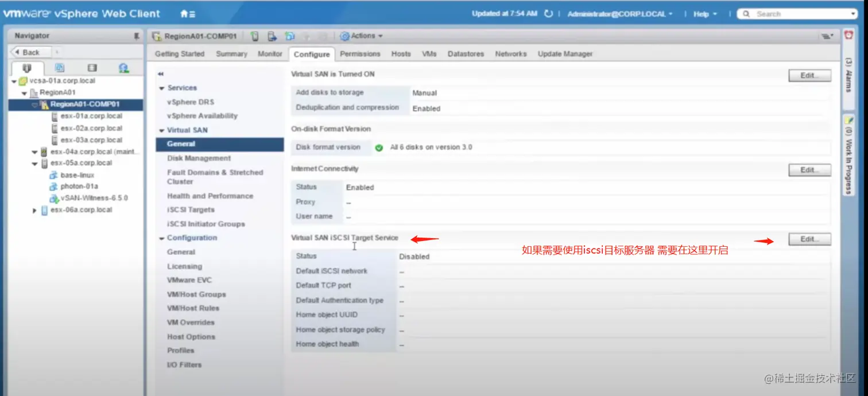Switch to the Datastores tab
The image size is (868, 396).
(466, 54)
